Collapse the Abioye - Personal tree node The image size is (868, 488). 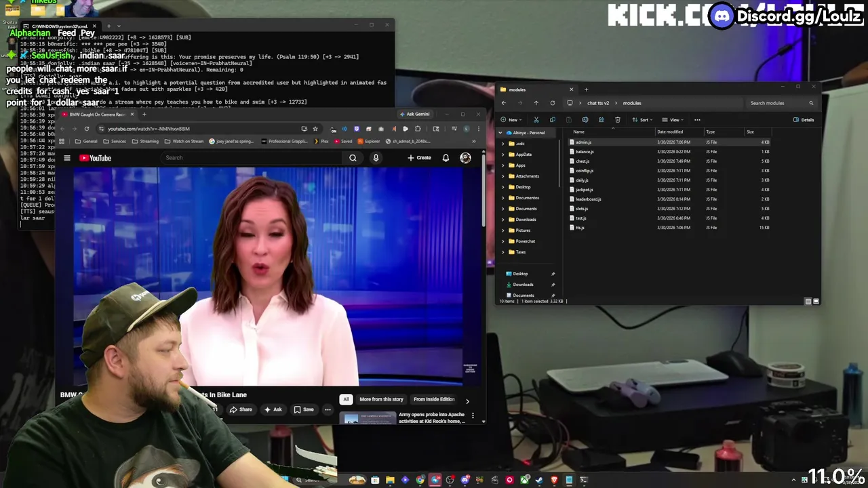[x=501, y=133]
